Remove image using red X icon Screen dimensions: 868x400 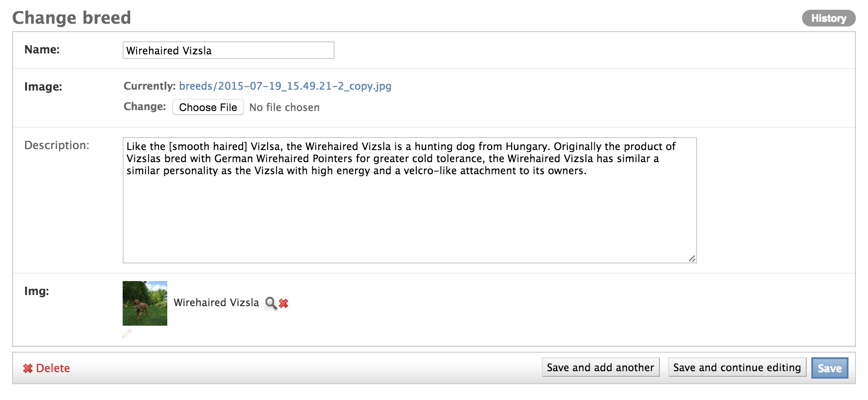(283, 303)
